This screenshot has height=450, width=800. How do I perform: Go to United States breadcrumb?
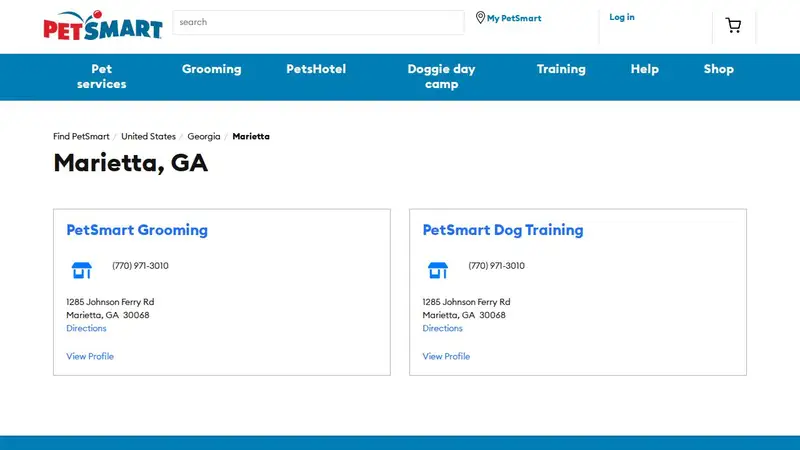click(x=148, y=136)
